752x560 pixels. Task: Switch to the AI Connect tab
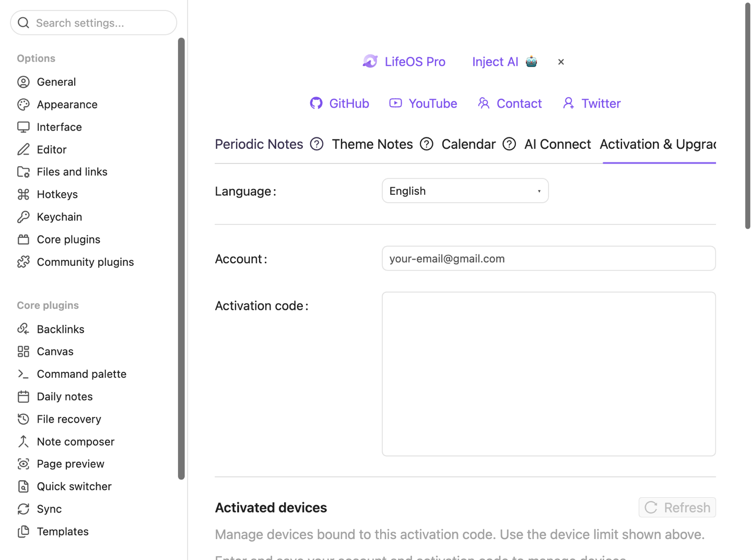click(x=558, y=144)
